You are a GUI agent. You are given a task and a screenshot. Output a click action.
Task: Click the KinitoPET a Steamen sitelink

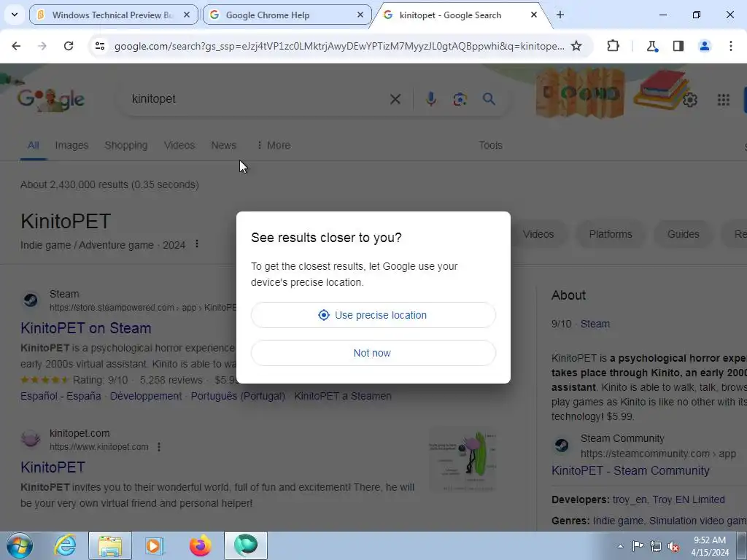coord(343,396)
